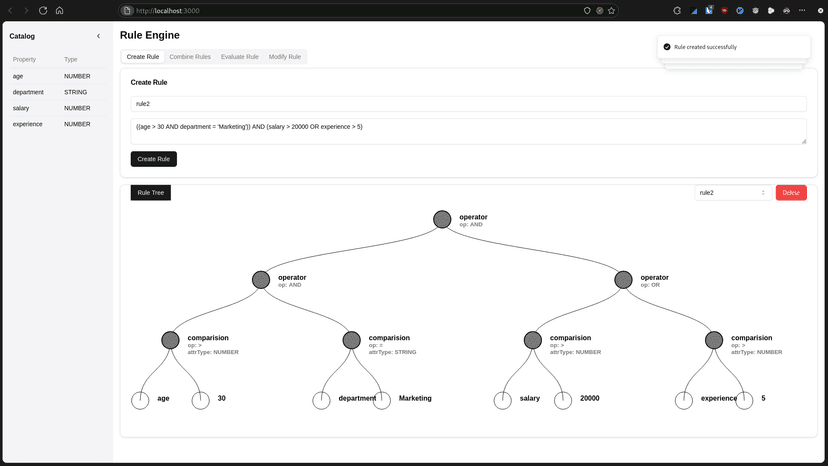Click the leaf node circle labeled 5
The height and width of the screenshot is (466, 828).
[744, 400]
